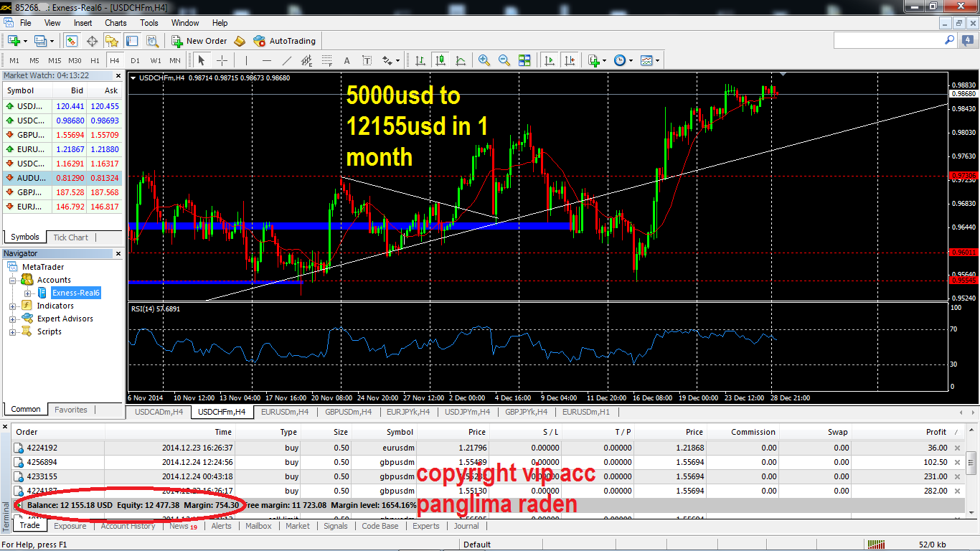Expand the Indicators tree node
980x551 pixels.
pyautogui.click(x=12, y=306)
